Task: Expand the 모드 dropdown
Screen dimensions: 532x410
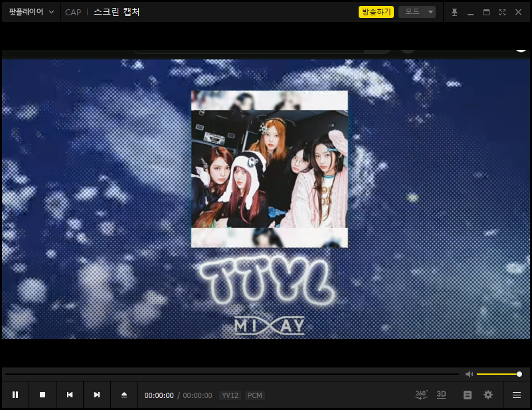Action: [x=417, y=12]
